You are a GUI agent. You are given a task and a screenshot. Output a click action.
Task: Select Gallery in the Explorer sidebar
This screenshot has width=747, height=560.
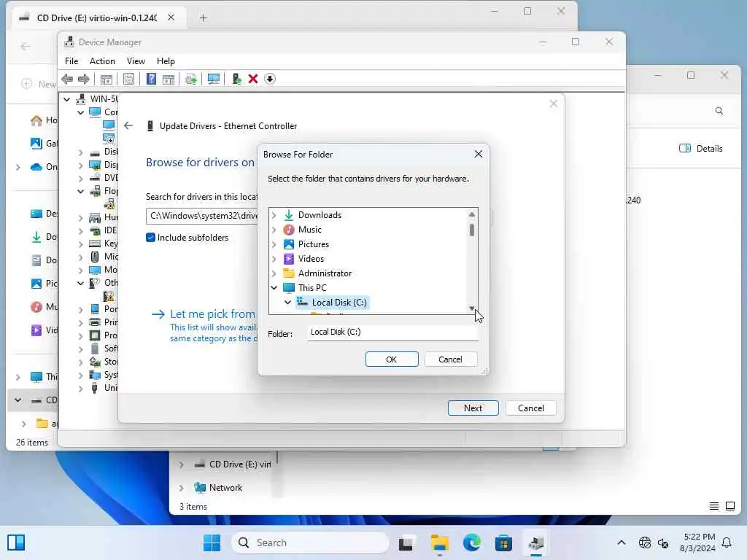coord(44,143)
